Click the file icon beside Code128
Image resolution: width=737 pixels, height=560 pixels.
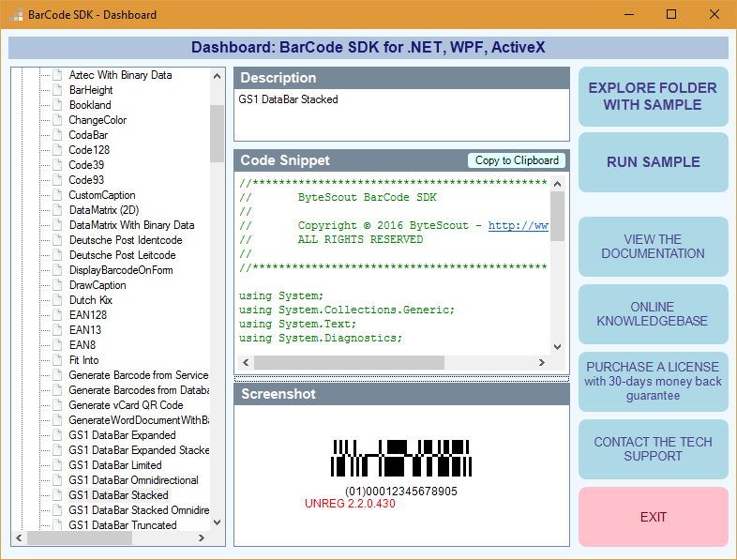click(57, 150)
